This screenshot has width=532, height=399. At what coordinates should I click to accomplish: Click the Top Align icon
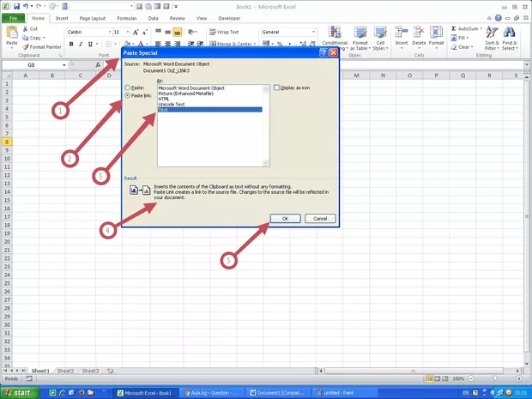coord(159,32)
